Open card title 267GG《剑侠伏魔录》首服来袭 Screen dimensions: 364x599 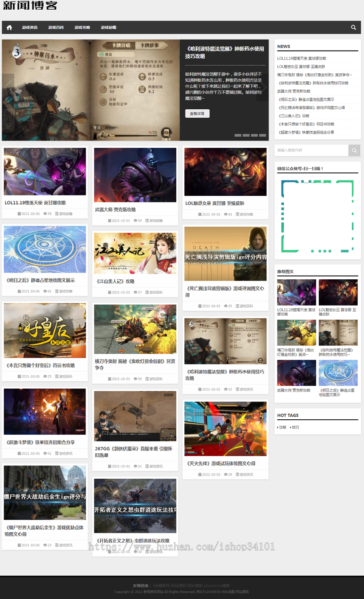(133, 452)
